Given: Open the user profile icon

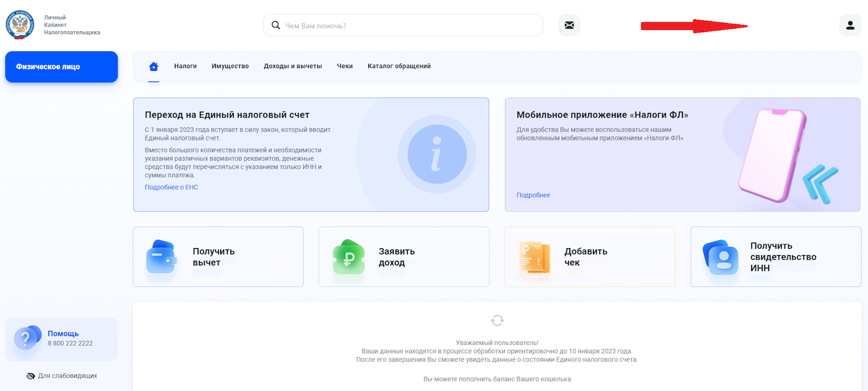Looking at the screenshot, I should (x=849, y=26).
